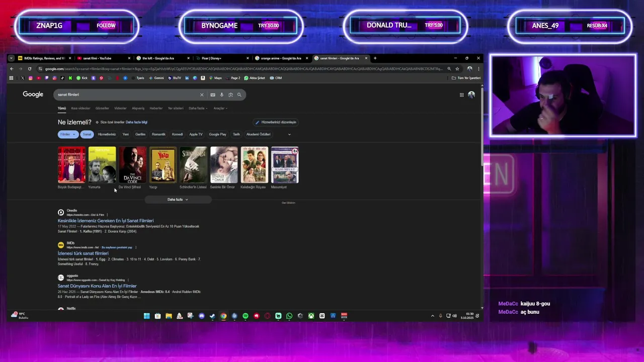Image resolution: width=644 pixels, height=362 pixels.
Task: Open the X (Twitter) bookmark icon
Action: [x=23, y=78]
